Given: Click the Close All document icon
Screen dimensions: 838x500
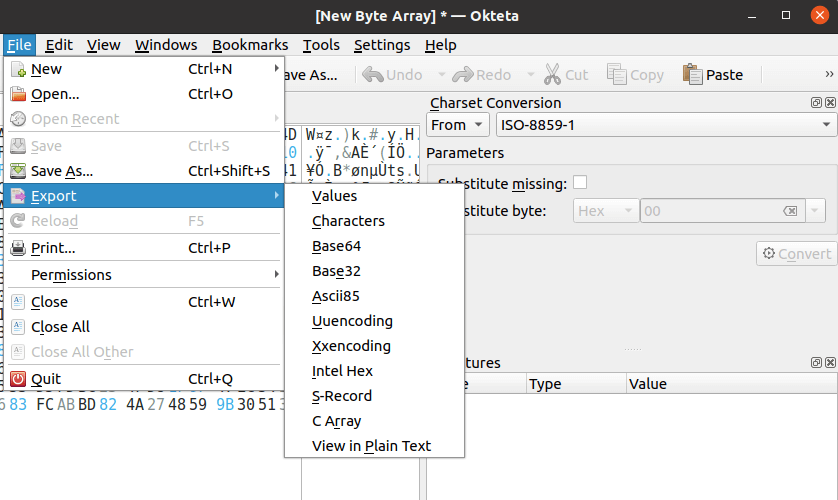Looking at the screenshot, I should (x=18, y=327).
